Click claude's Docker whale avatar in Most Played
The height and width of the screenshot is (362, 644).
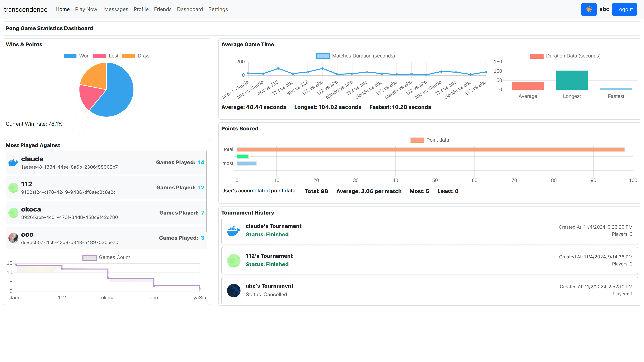pos(13,162)
